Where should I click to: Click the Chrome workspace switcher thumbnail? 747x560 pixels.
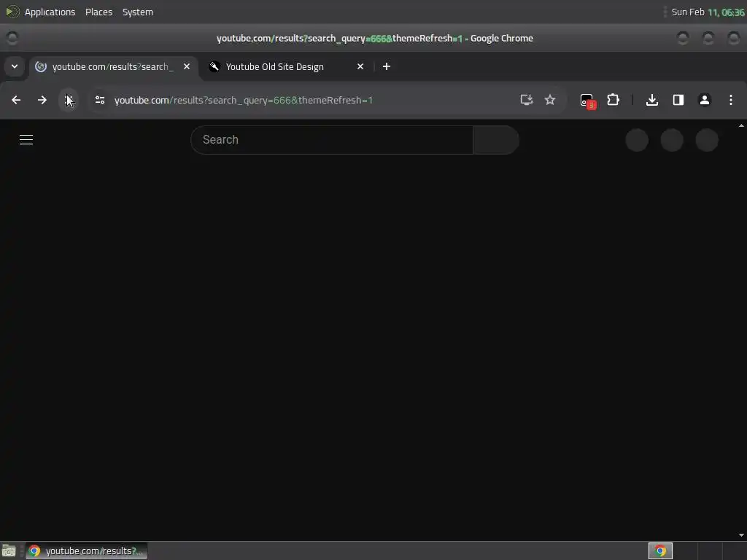660,551
